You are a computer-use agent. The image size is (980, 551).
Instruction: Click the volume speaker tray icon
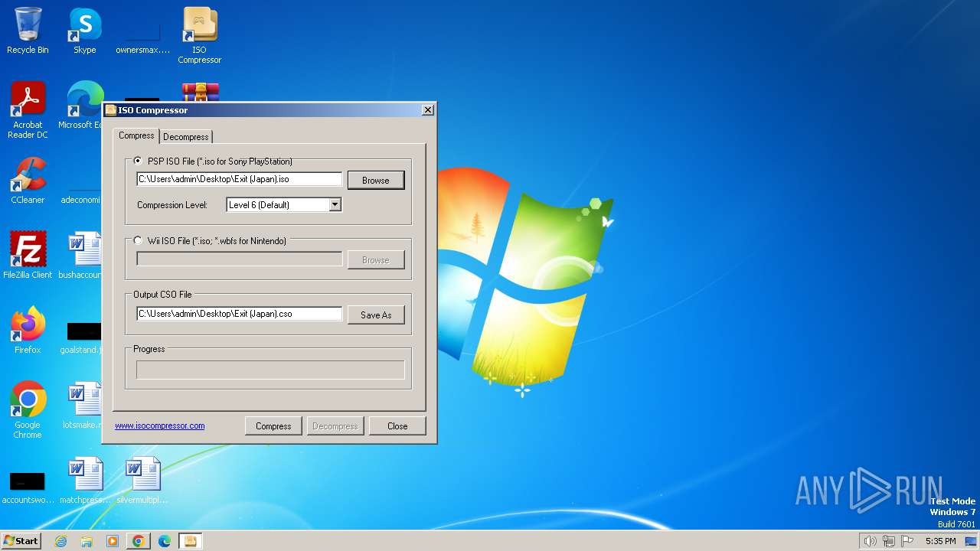tap(870, 541)
